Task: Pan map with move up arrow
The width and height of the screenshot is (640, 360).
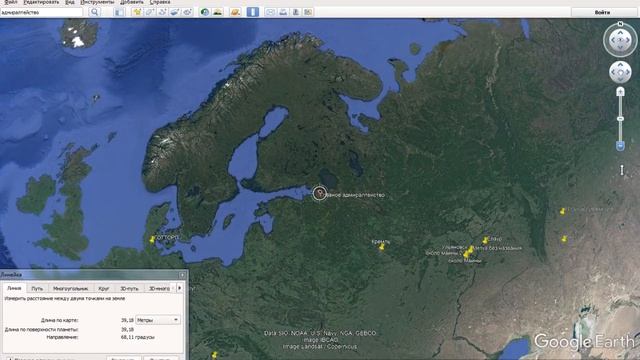Action: [620, 65]
